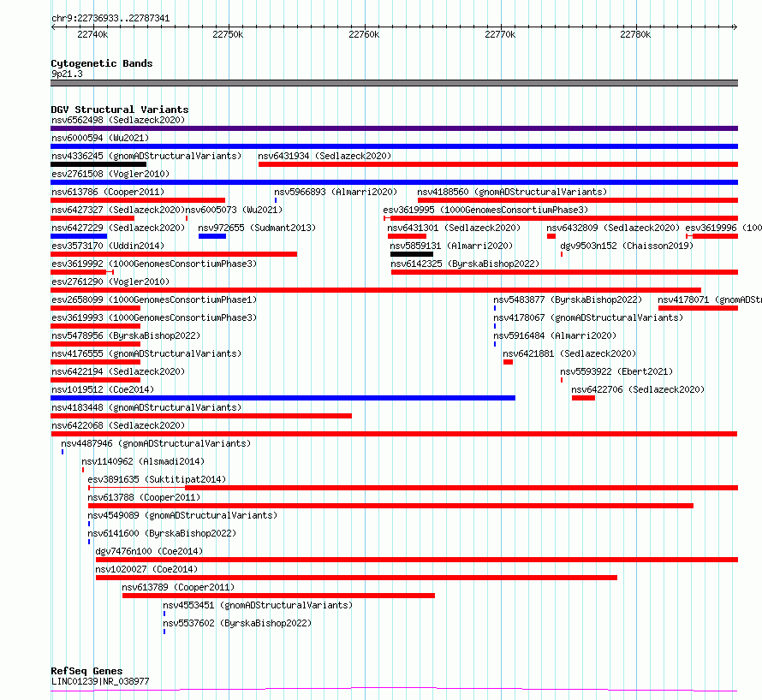
Task: Click the 22770k ruler tick label
Action: pos(500,34)
